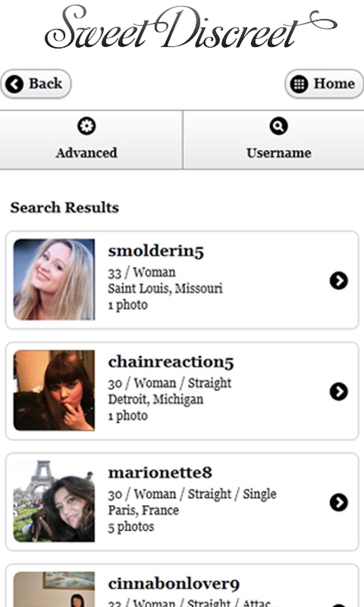View marionette8 Eiffel Tower photo thumbnail
This screenshot has width=364, height=607.
pos(54,501)
